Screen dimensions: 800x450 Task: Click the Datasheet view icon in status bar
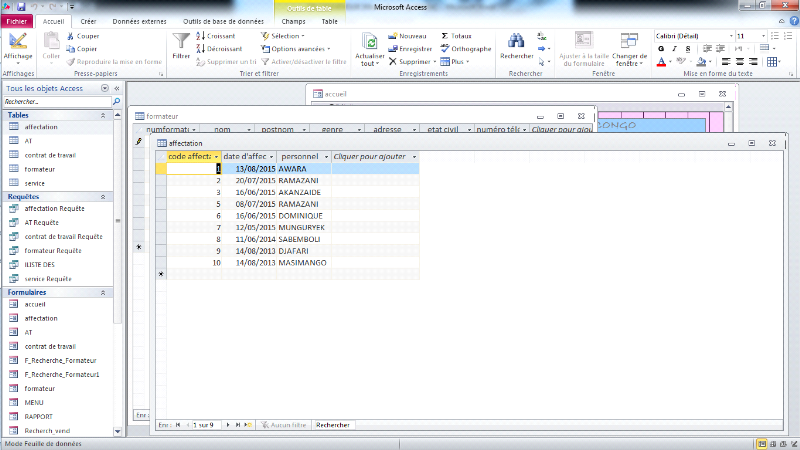click(x=762, y=444)
